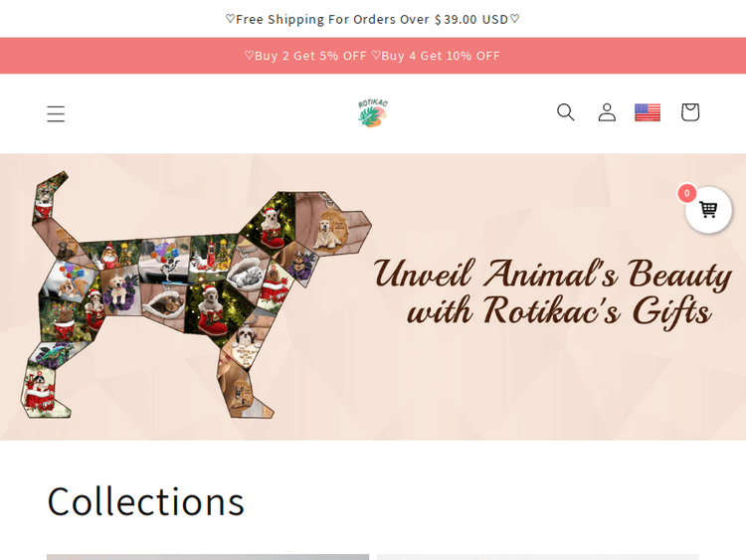Image resolution: width=746 pixels, height=560 pixels.
Task: Click the red cart count badge
Action: click(686, 193)
